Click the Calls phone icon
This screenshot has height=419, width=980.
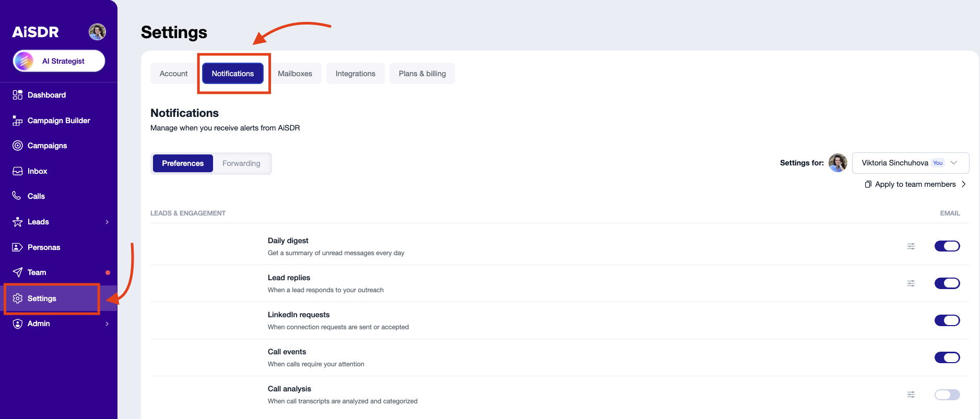pos(17,196)
